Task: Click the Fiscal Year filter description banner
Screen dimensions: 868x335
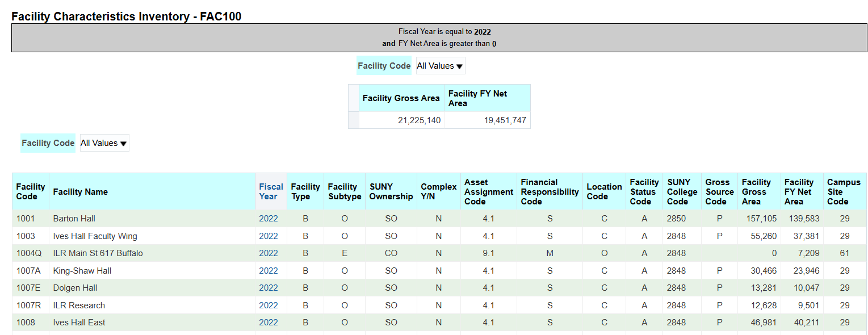Action: (438, 36)
